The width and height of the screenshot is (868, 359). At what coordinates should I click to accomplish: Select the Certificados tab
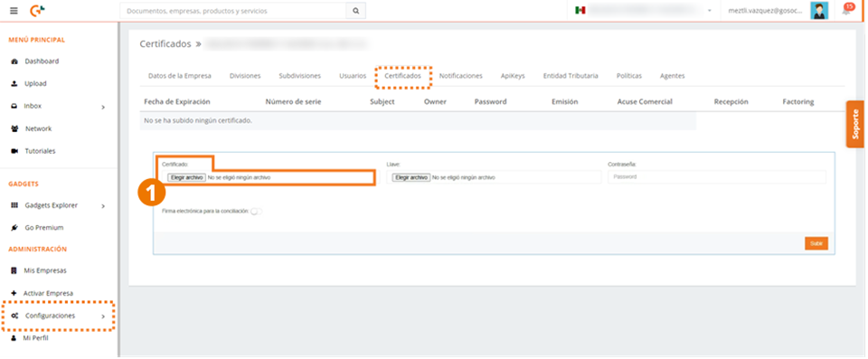tap(403, 76)
